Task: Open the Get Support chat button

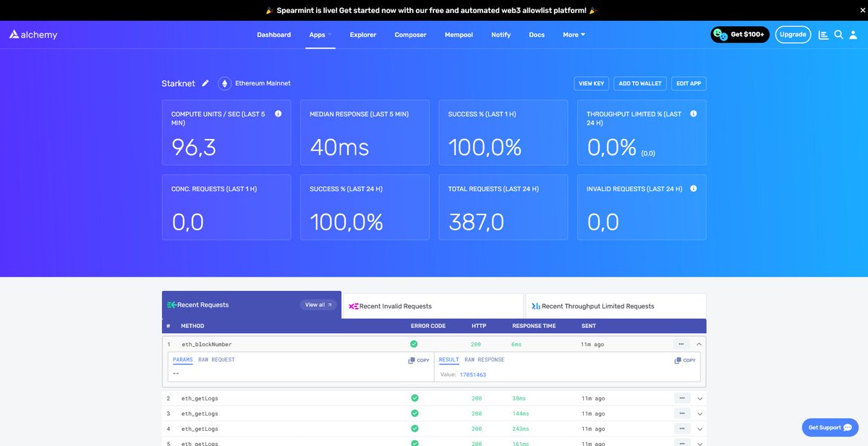Action: (830, 427)
